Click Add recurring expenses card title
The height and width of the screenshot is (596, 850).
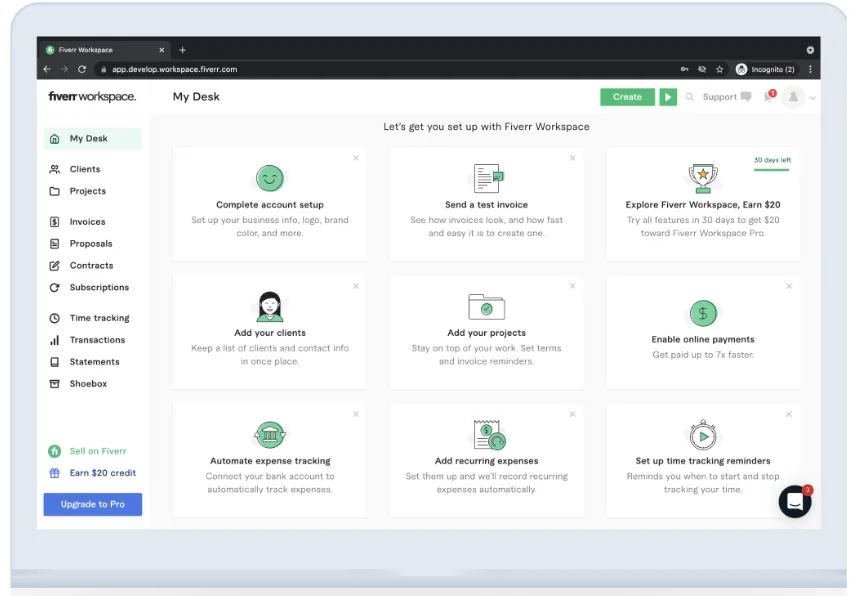486,461
